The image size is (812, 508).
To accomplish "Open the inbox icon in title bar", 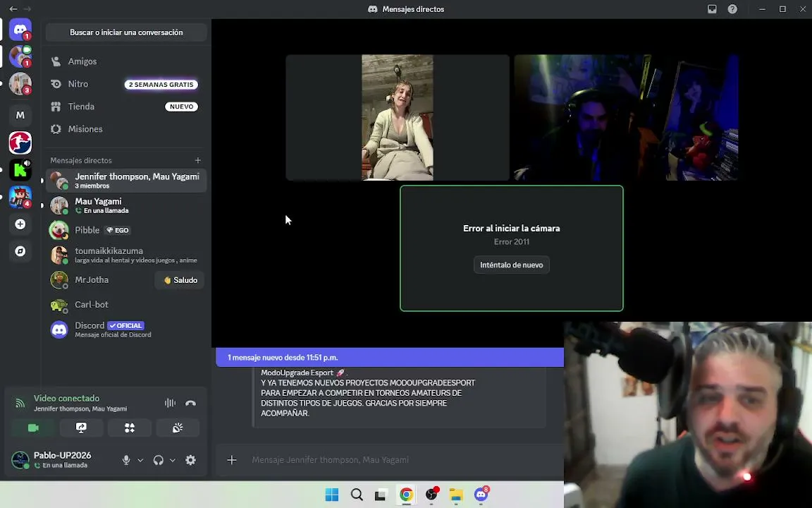I will (x=712, y=8).
